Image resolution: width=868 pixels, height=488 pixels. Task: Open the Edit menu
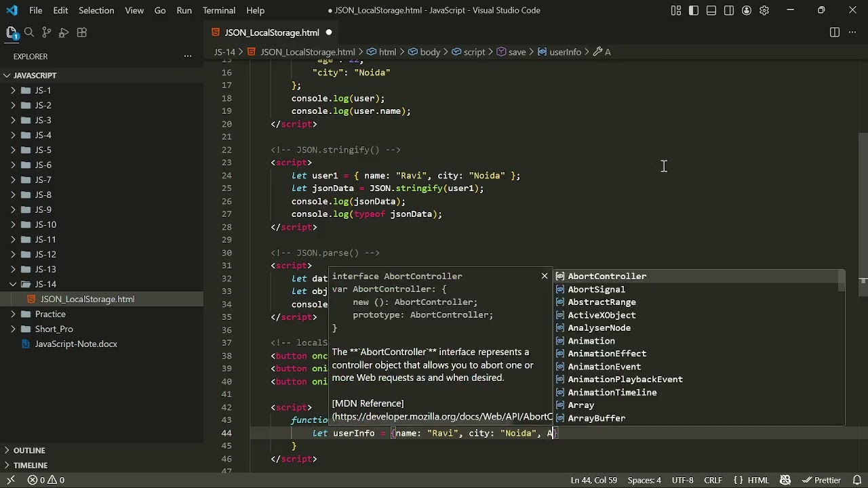tap(60, 10)
